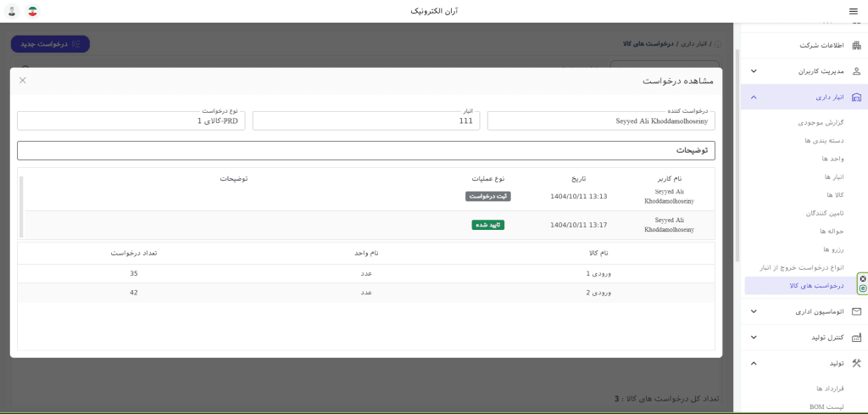
Task: Close the مشاهده درخواست dialog
Action: click(x=23, y=81)
